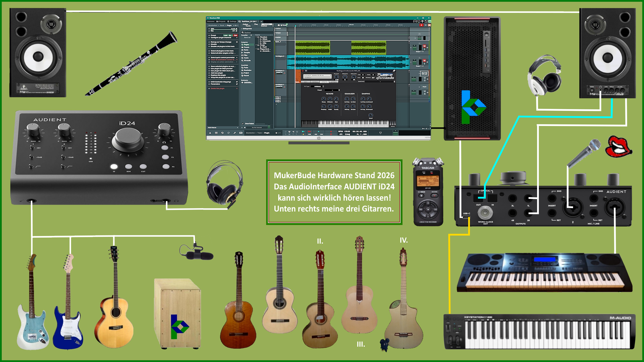644x362 pixels.
Task: Click Delete this plugin
Action: [218, 88]
